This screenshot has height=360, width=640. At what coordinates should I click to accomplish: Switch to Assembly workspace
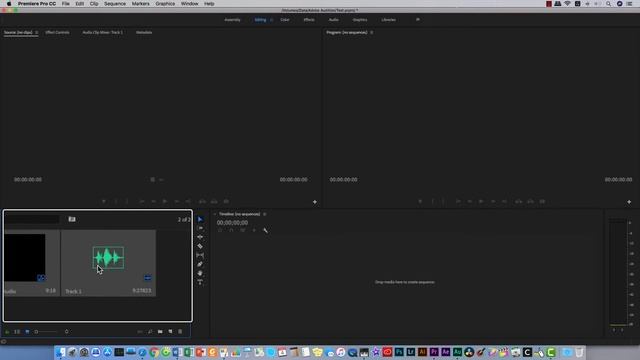(x=232, y=20)
